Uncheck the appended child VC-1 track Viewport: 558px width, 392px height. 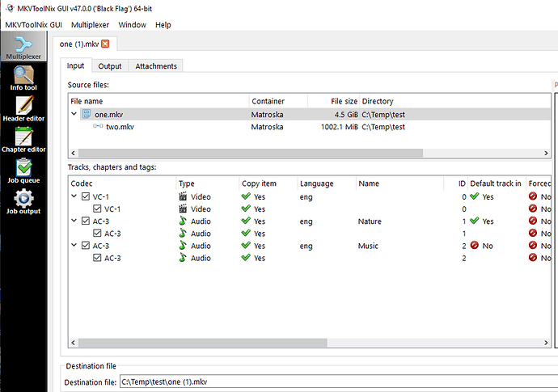[97, 209]
